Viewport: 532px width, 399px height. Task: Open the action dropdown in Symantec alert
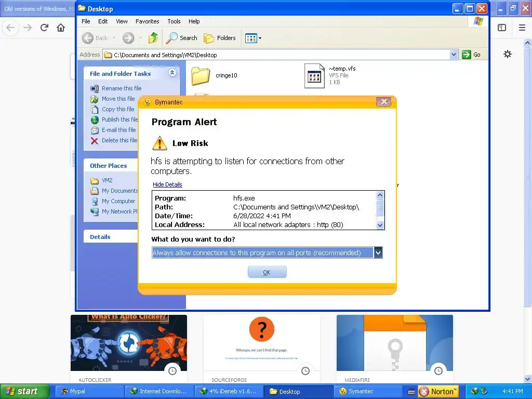(x=378, y=252)
